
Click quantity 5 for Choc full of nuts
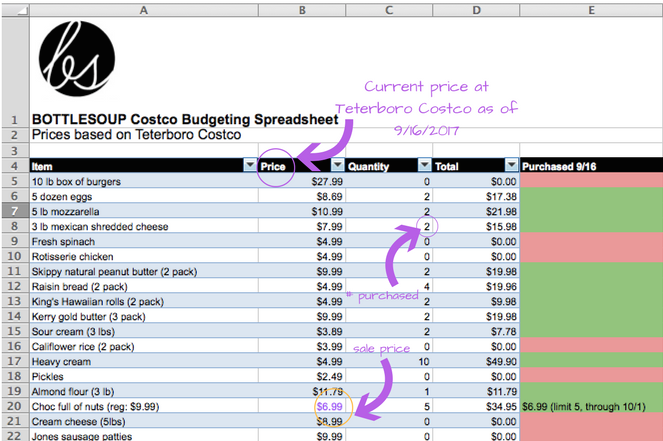389,406
